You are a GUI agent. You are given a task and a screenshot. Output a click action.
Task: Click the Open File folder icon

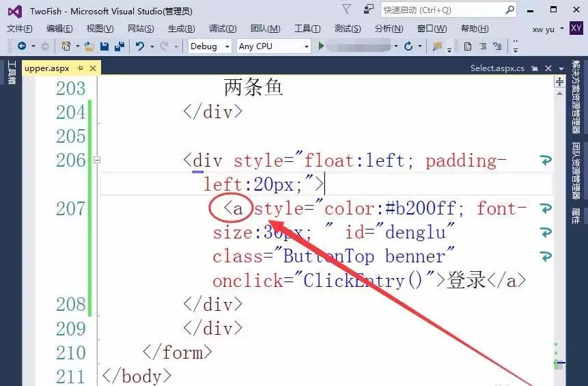(x=89, y=46)
